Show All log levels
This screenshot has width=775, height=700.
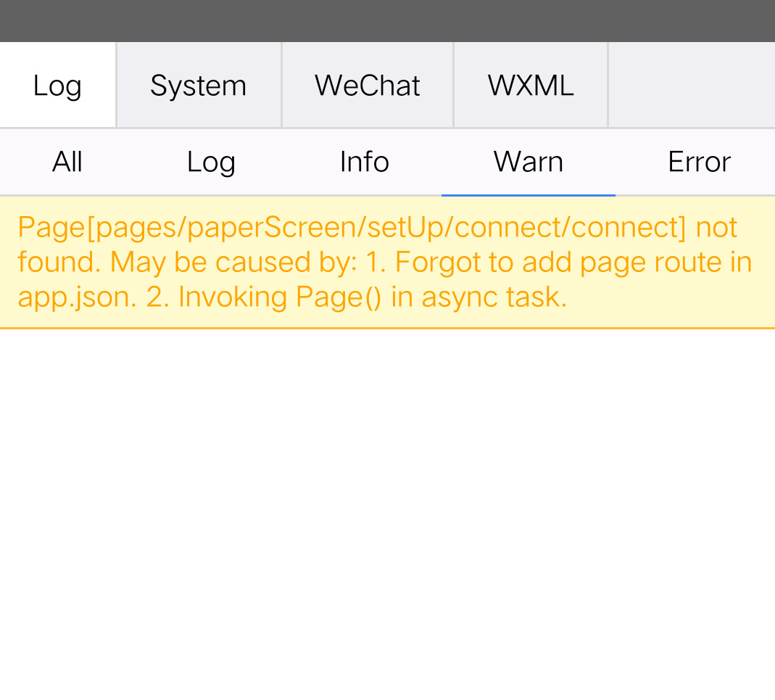coord(67,162)
